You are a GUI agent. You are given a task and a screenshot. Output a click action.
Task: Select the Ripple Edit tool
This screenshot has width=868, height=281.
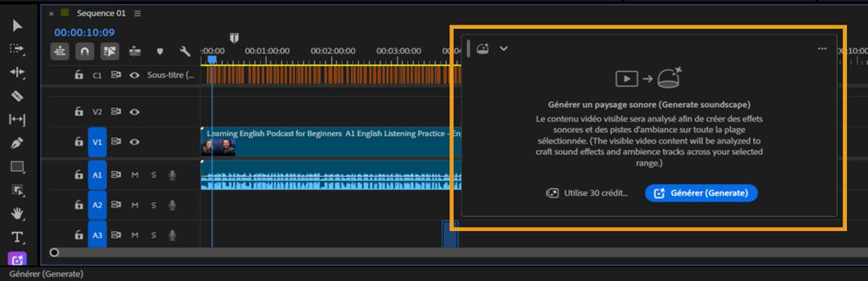coord(17,72)
